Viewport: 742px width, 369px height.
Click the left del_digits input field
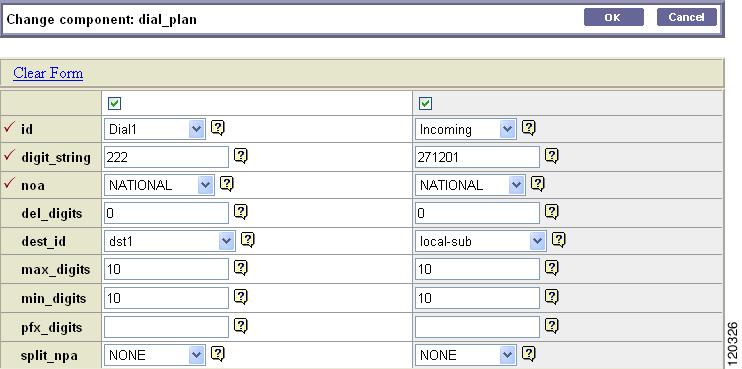tap(166, 213)
